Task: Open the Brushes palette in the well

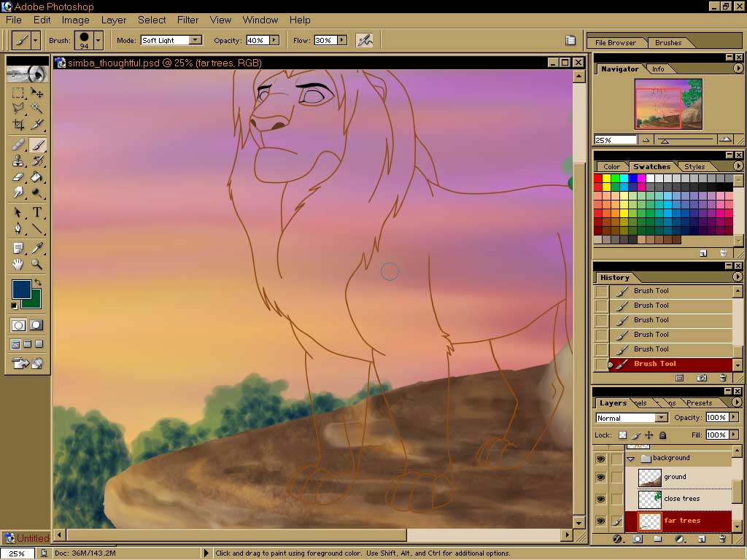Action: [x=668, y=43]
